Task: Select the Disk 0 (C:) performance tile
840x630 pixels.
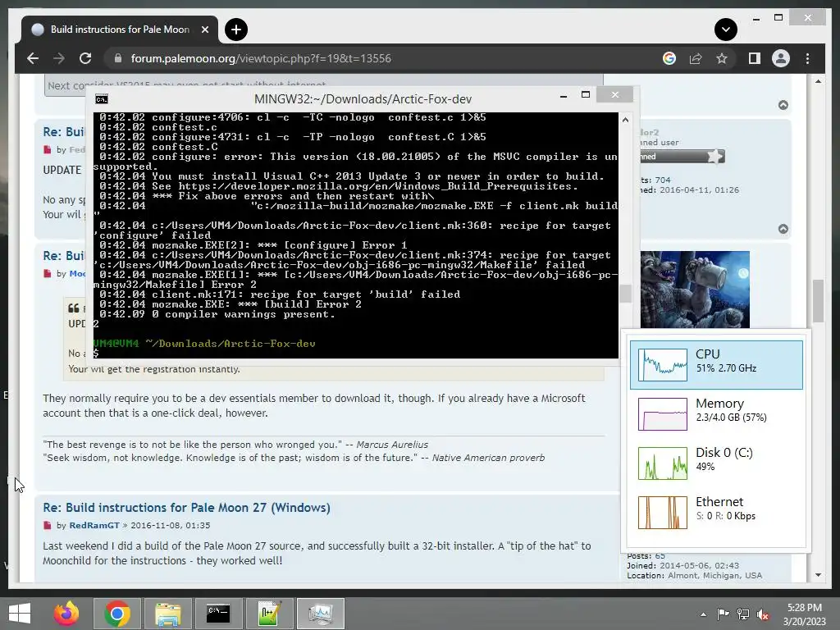Action: tap(716, 463)
